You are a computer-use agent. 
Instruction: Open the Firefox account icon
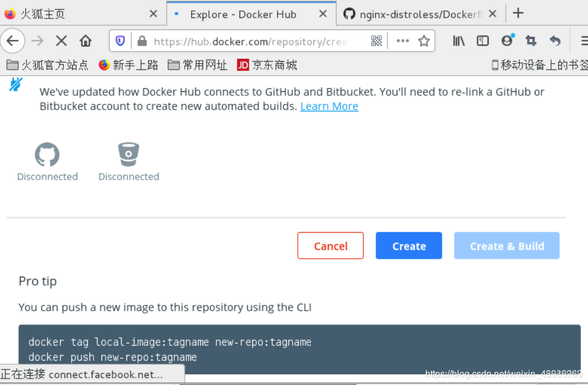pos(507,40)
